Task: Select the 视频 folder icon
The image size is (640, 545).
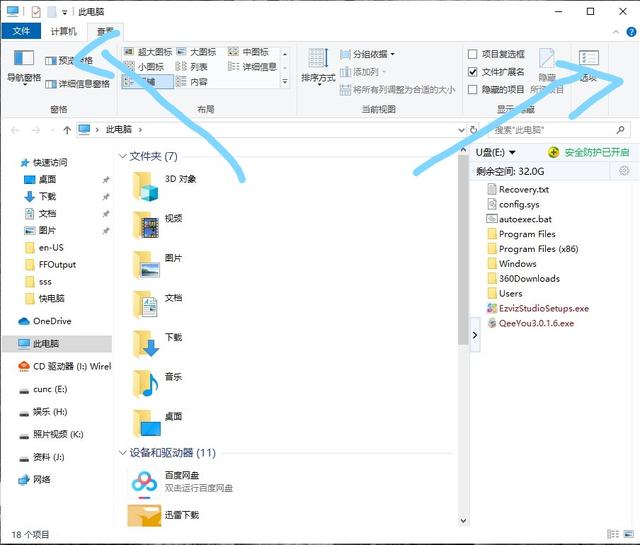Action: coord(146,225)
